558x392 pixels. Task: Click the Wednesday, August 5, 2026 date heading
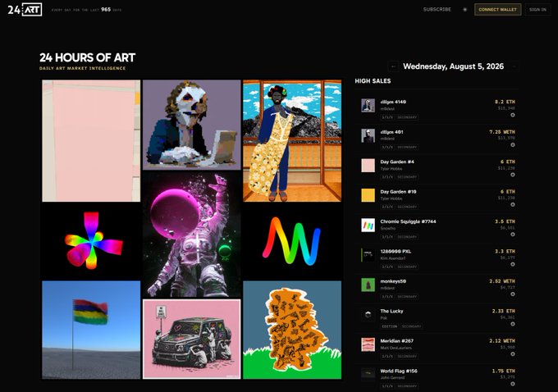(x=453, y=66)
